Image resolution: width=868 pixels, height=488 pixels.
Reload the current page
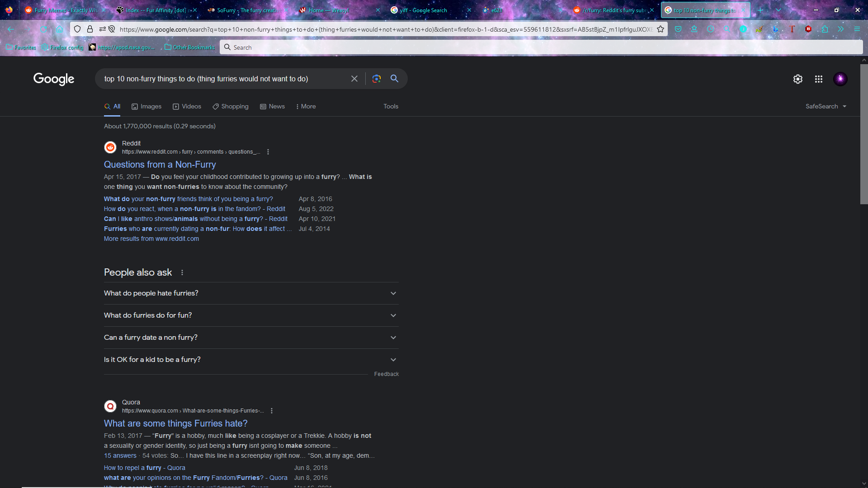point(43,29)
